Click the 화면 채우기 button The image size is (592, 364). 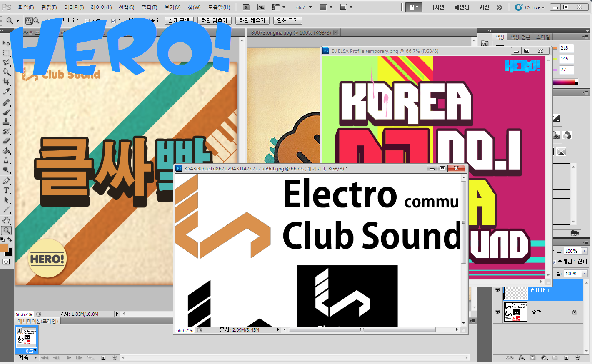point(252,20)
